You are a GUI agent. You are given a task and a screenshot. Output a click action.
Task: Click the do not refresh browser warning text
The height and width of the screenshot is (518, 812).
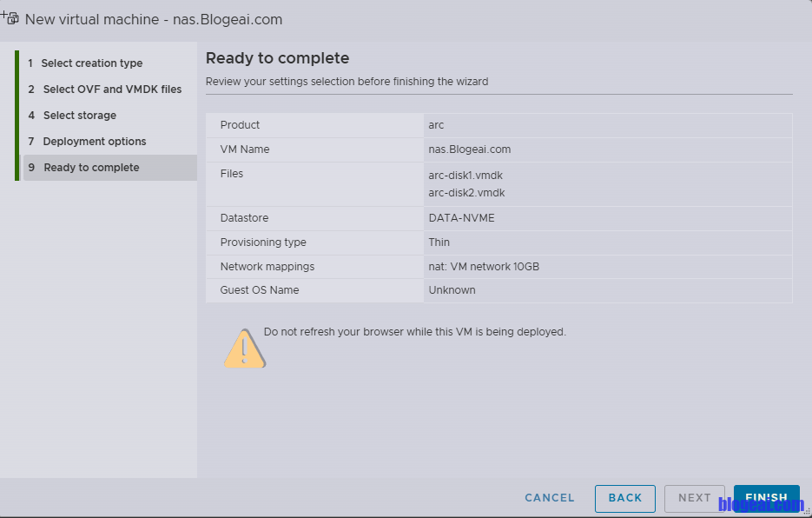(x=414, y=332)
